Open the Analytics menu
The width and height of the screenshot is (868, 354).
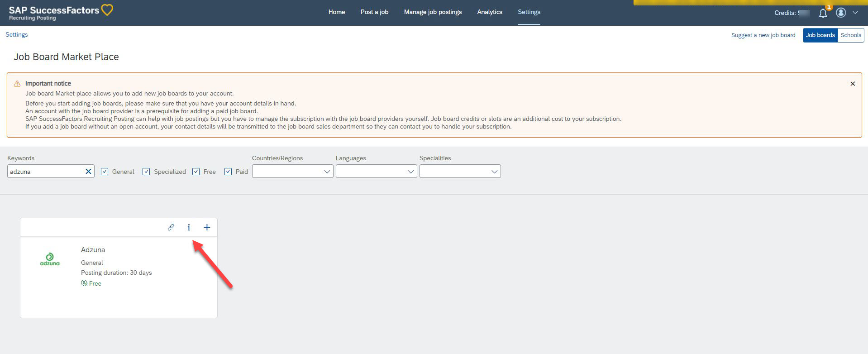(x=490, y=12)
